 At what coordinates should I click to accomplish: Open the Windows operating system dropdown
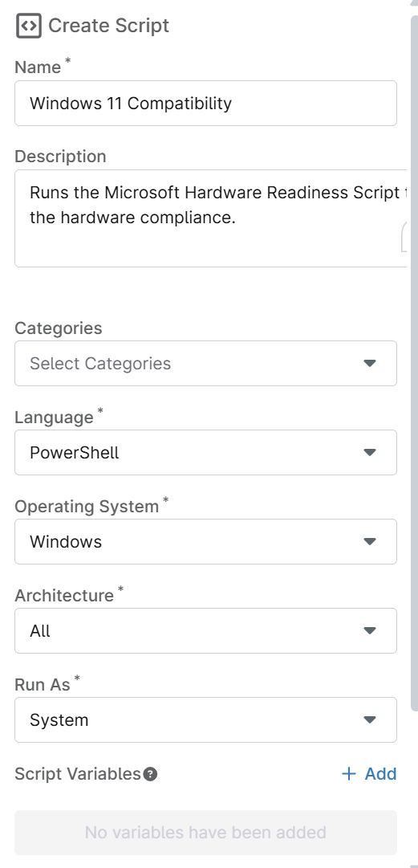[x=205, y=541]
